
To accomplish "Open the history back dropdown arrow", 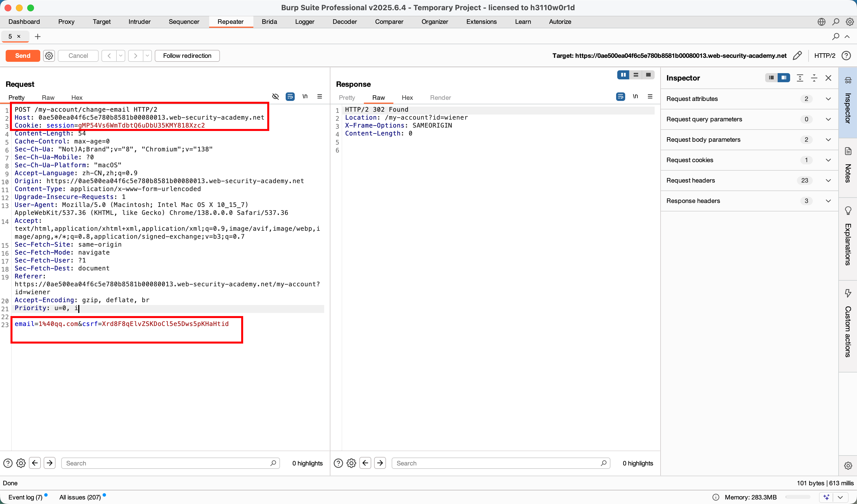I will pos(121,56).
